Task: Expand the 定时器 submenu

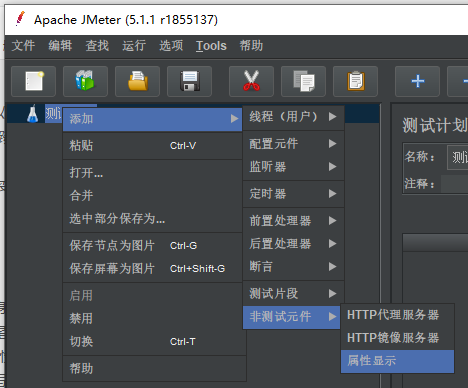Action: click(x=293, y=194)
